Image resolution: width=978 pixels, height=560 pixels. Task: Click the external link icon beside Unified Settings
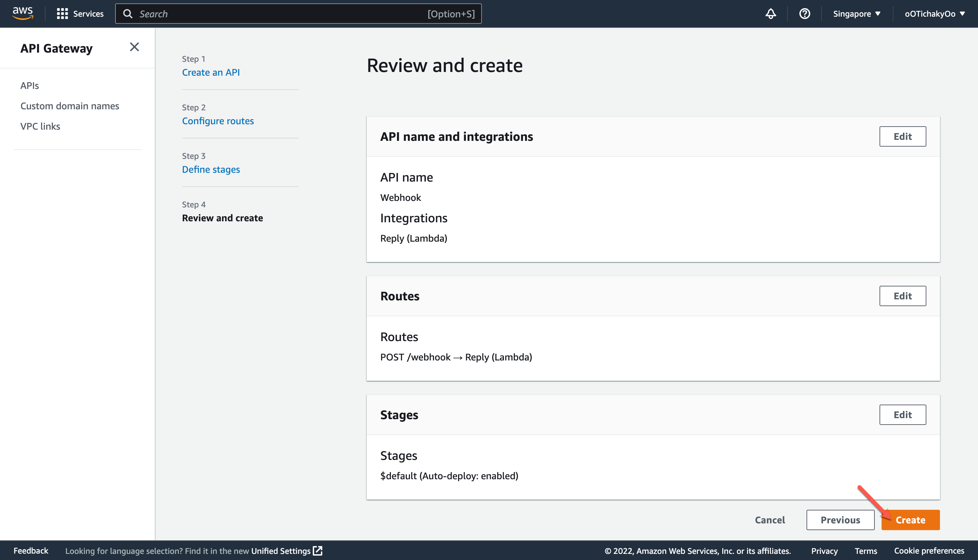pos(318,551)
